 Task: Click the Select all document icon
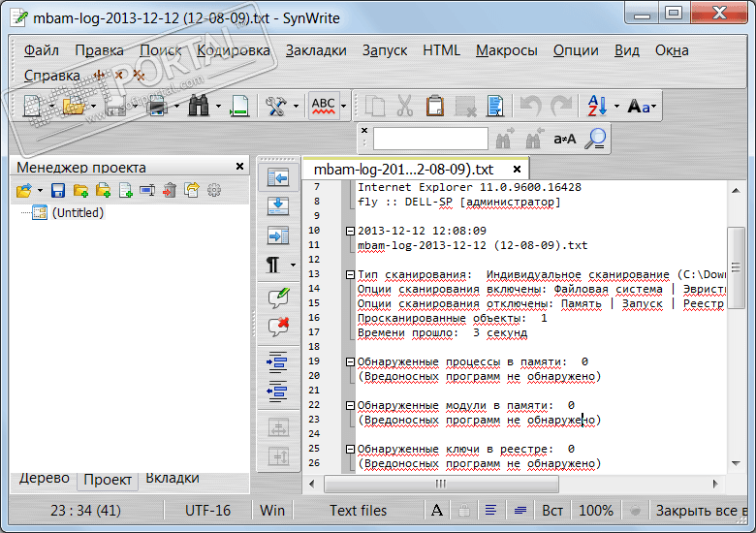pyautogui.click(x=495, y=106)
